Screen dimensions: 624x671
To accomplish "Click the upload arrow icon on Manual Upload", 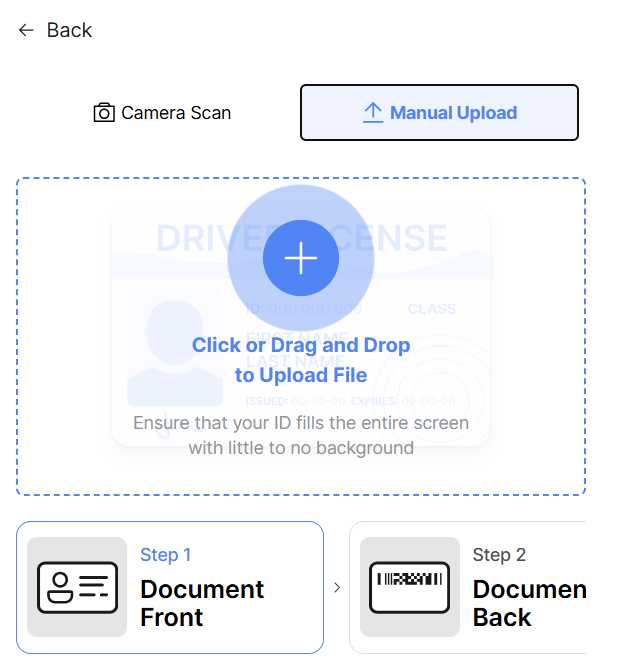I will point(372,113).
